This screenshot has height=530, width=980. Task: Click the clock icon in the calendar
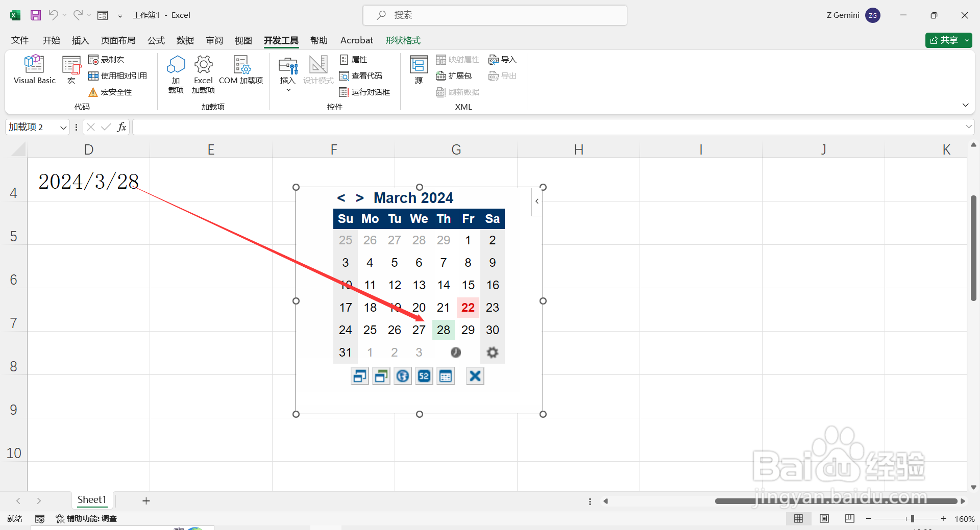click(x=456, y=352)
